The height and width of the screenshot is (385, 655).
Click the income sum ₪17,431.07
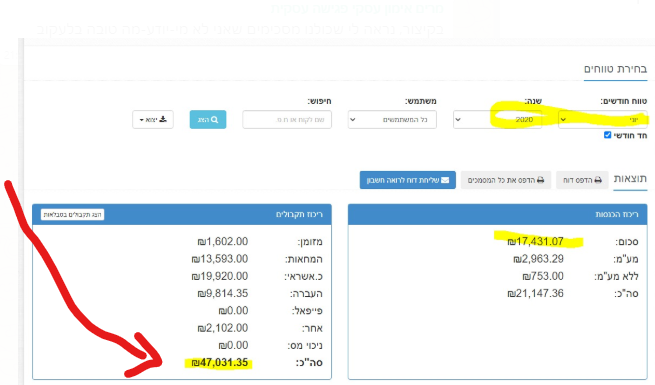535,241
